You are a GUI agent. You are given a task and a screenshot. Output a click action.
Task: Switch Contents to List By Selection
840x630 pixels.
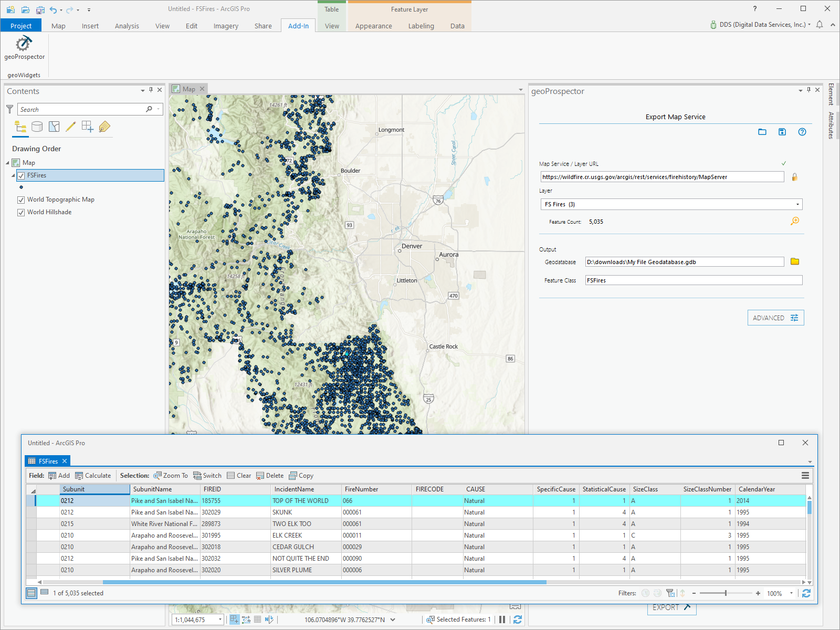point(54,127)
